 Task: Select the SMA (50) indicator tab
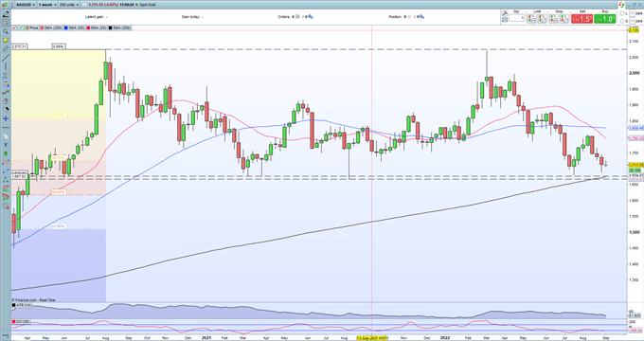click(74, 27)
